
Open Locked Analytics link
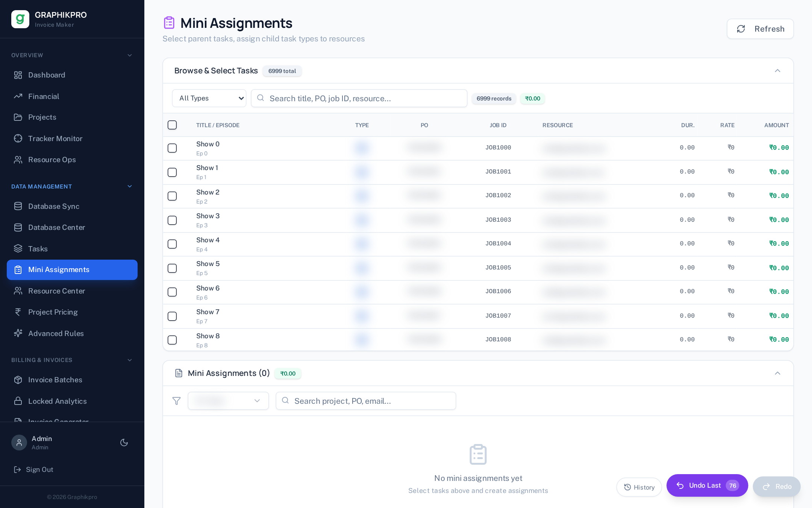72,401
